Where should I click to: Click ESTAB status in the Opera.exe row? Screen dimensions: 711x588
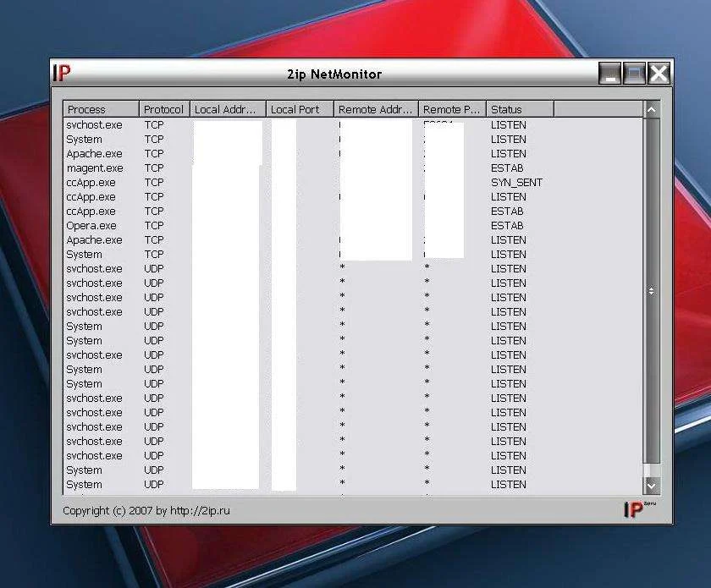pyautogui.click(x=507, y=226)
